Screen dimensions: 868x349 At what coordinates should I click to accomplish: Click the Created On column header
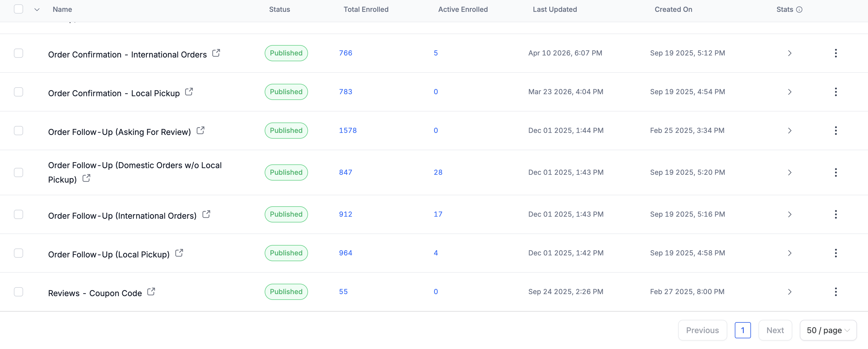673,10
